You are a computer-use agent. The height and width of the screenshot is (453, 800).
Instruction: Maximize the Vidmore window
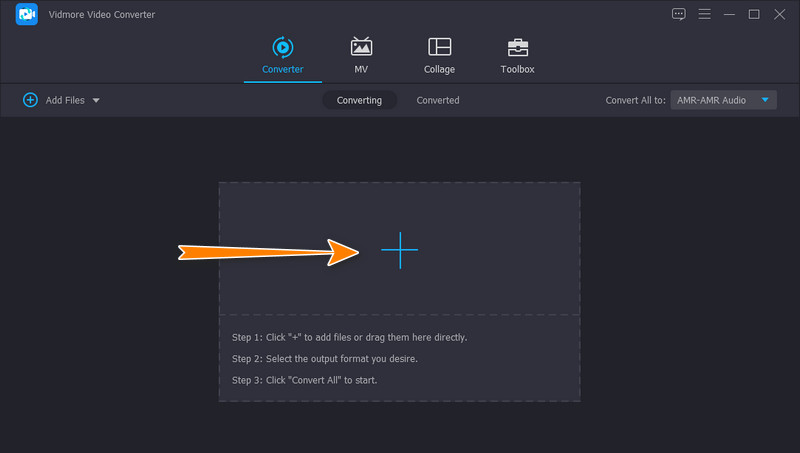coord(754,14)
